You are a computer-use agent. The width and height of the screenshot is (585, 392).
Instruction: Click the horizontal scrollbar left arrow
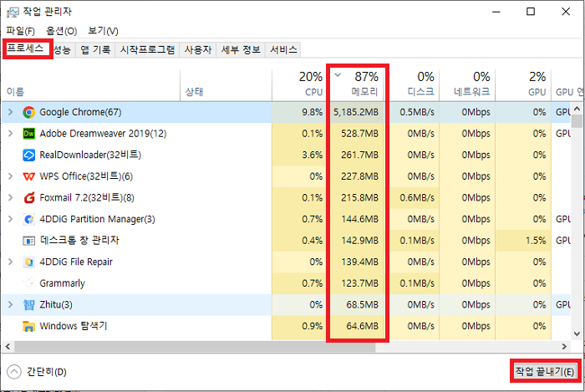point(8,347)
